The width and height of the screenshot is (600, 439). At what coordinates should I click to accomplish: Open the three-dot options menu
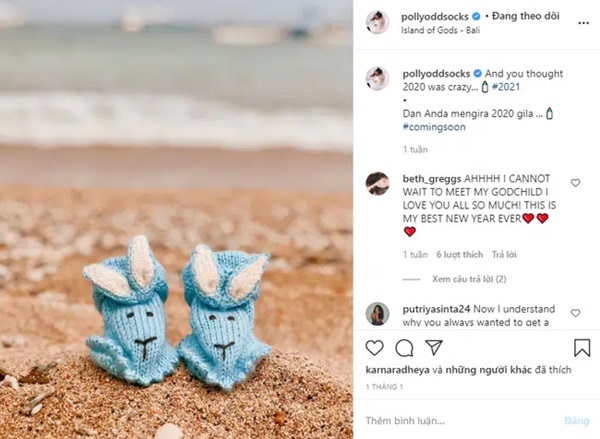583,23
